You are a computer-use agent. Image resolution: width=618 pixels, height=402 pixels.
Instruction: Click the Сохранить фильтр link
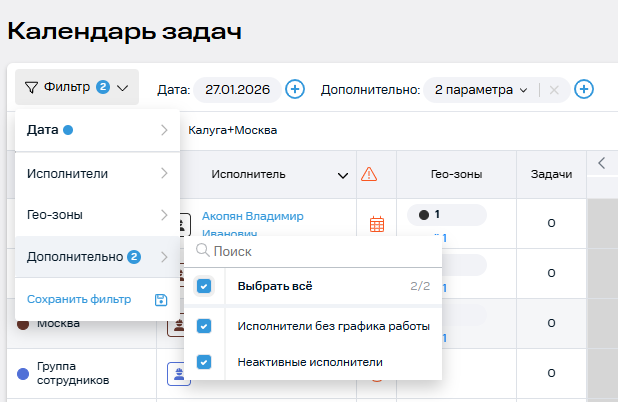79,299
